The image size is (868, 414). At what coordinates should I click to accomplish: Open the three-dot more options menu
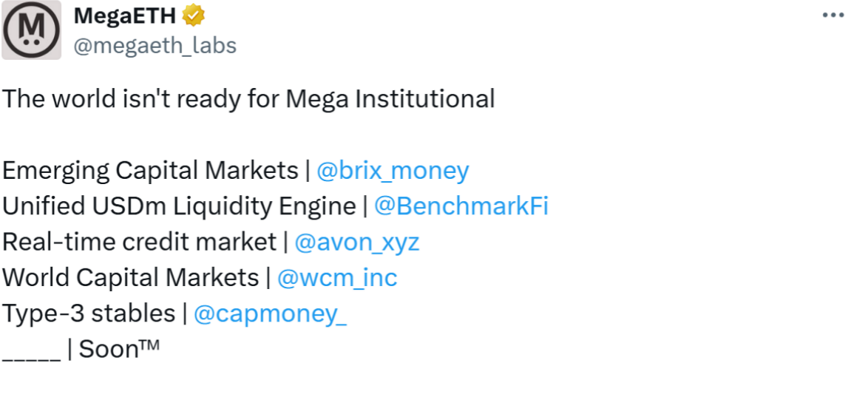(x=833, y=15)
